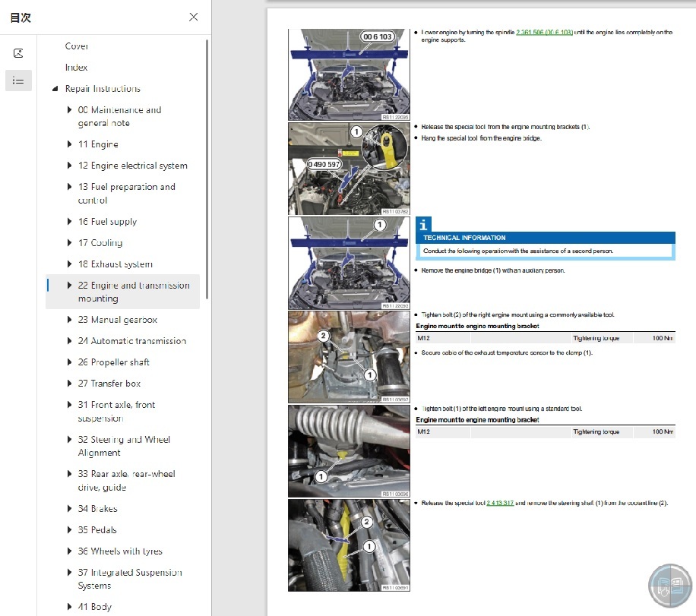Viewport: 696px width, 616px height.
Task: Close the 目次 contents panel
Action: (x=194, y=17)
